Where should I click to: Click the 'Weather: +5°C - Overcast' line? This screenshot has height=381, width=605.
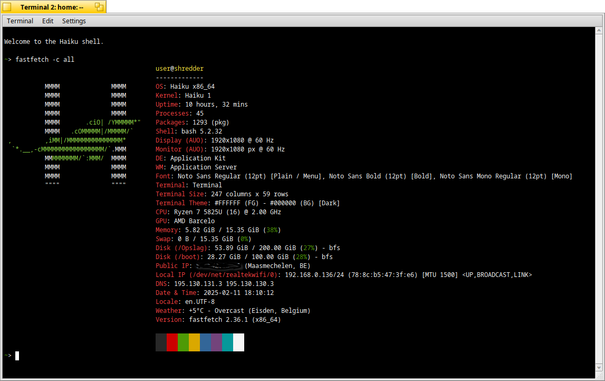(x=233, y=311)
